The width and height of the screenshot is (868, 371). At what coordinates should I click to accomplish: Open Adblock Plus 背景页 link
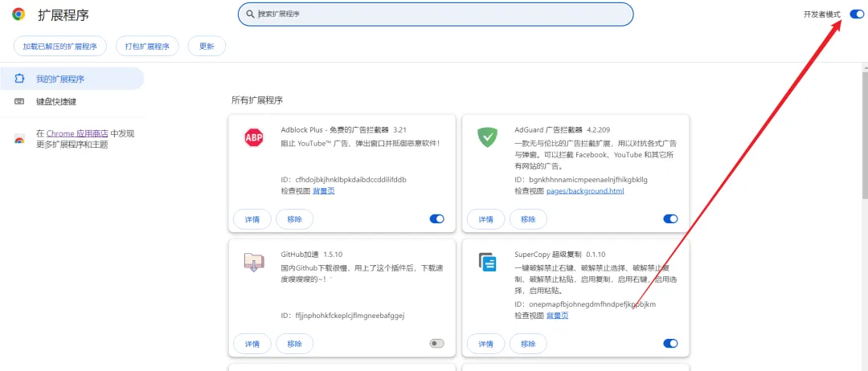[324, 191]
